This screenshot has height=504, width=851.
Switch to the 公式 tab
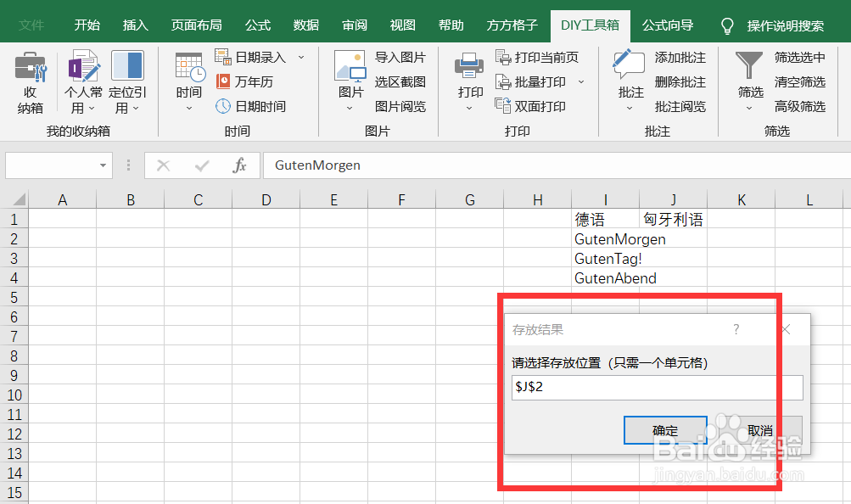[258, 25]
